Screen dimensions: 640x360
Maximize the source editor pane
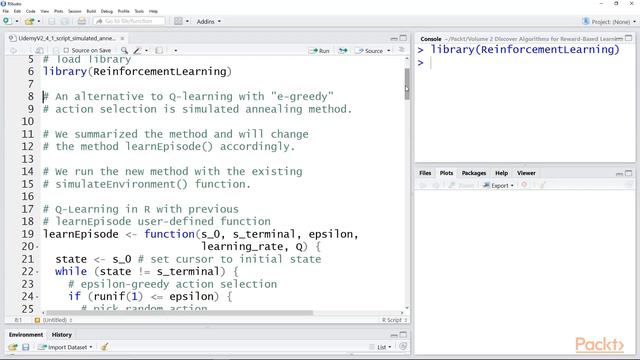[403, 38]
